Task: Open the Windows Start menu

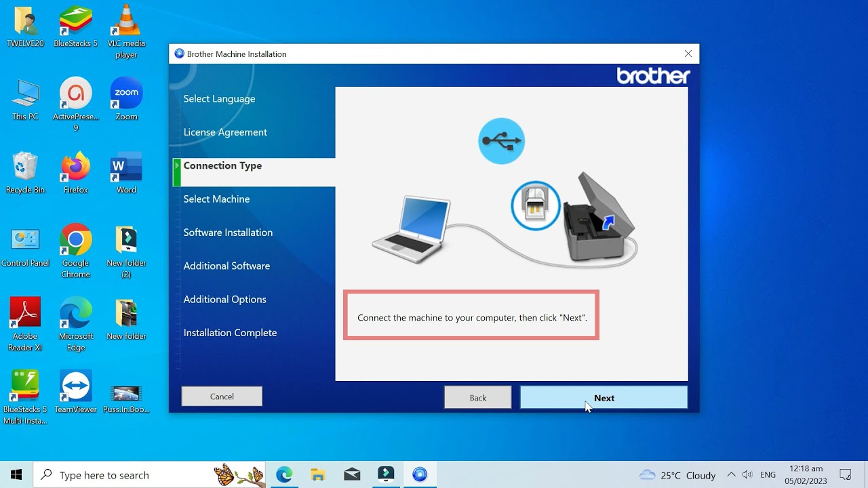Action: (x=16, y=474)
